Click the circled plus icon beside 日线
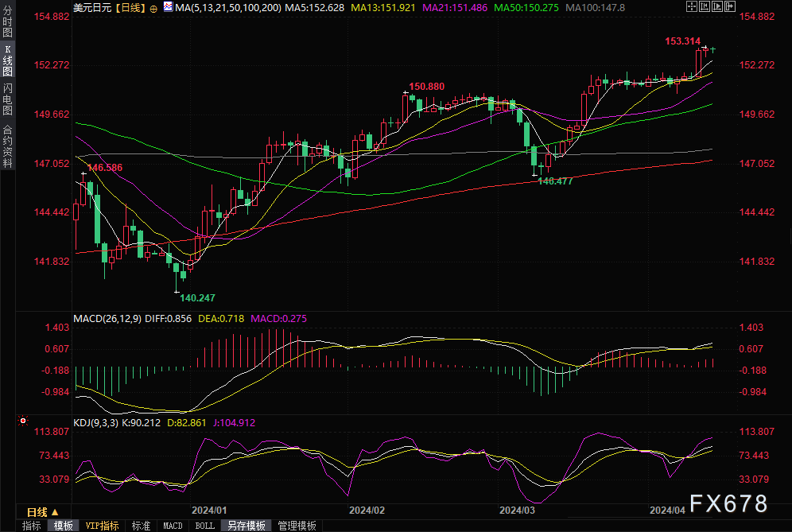792x532 pixels. [x=153, y=7]
